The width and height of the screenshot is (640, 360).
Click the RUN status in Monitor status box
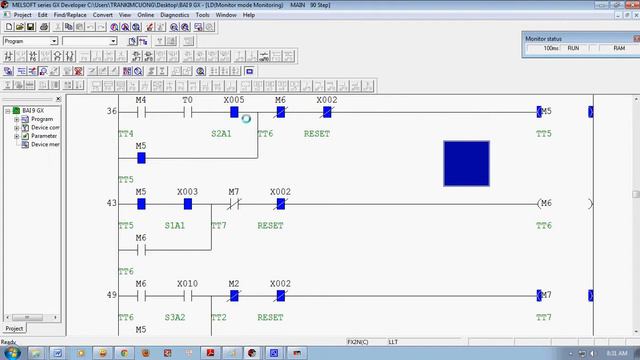(x=573, y=48)
